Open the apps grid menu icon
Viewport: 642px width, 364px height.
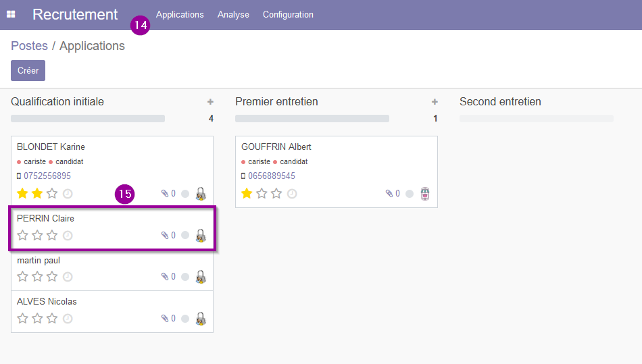pos(11,14)
